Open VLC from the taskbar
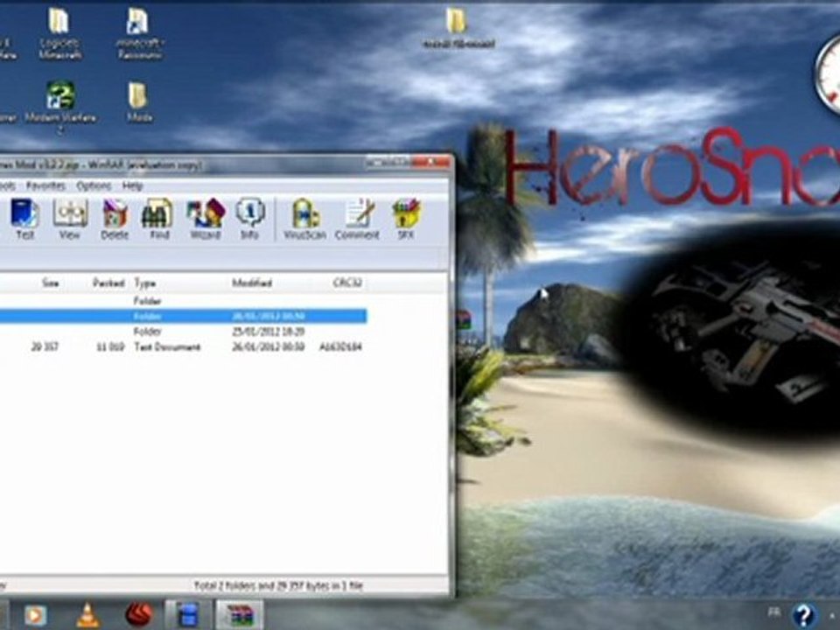The height and width of the screenshot is (630, 840). [87, 615]
